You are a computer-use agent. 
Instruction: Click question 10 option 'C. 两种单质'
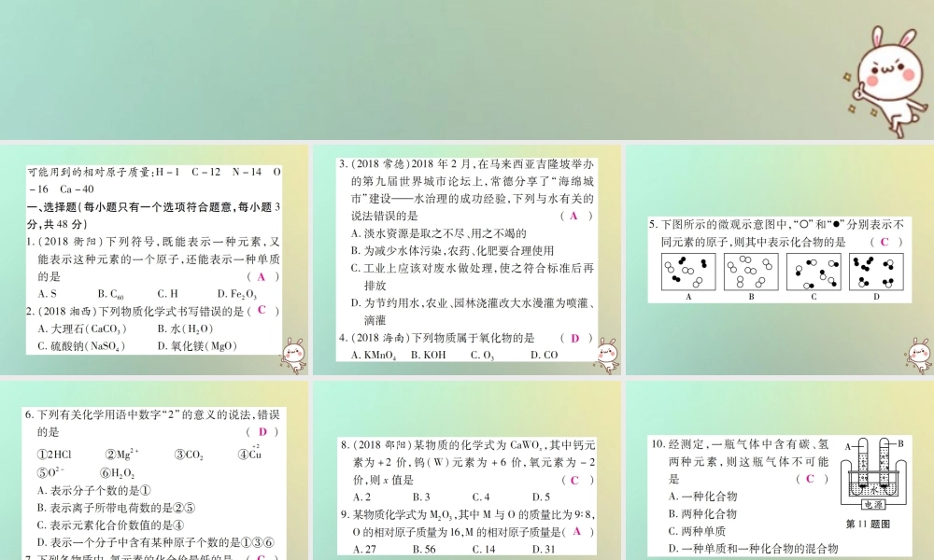697,531
